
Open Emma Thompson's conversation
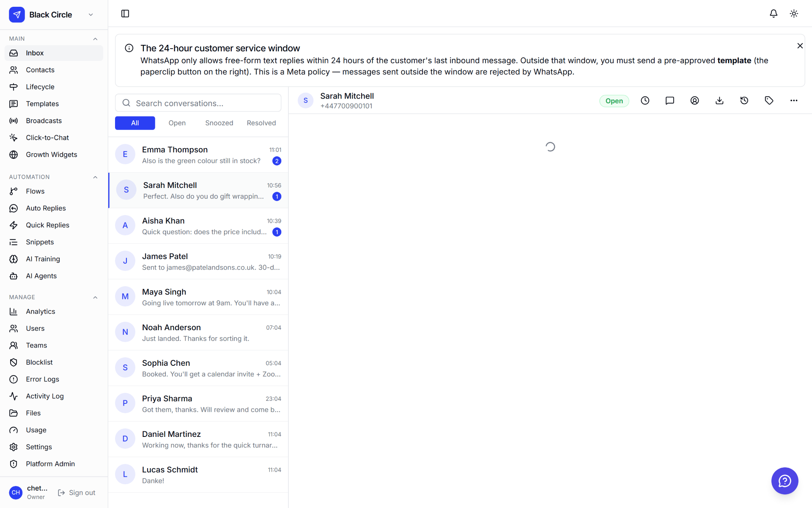pos(198,155)
